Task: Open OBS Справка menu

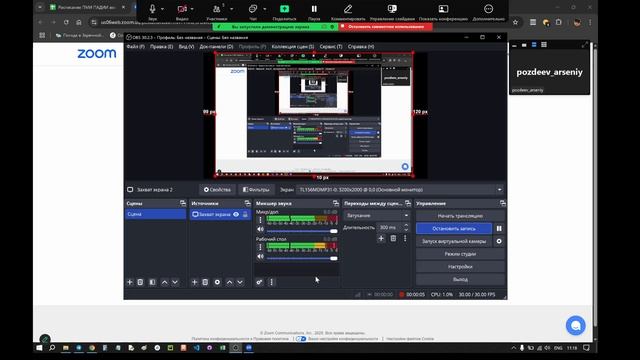Action: (x=361, y=47)
